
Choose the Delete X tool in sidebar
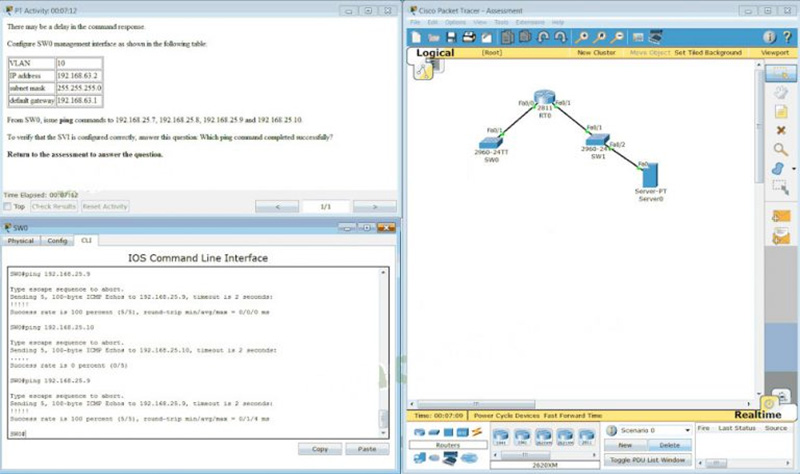[781, 130]
